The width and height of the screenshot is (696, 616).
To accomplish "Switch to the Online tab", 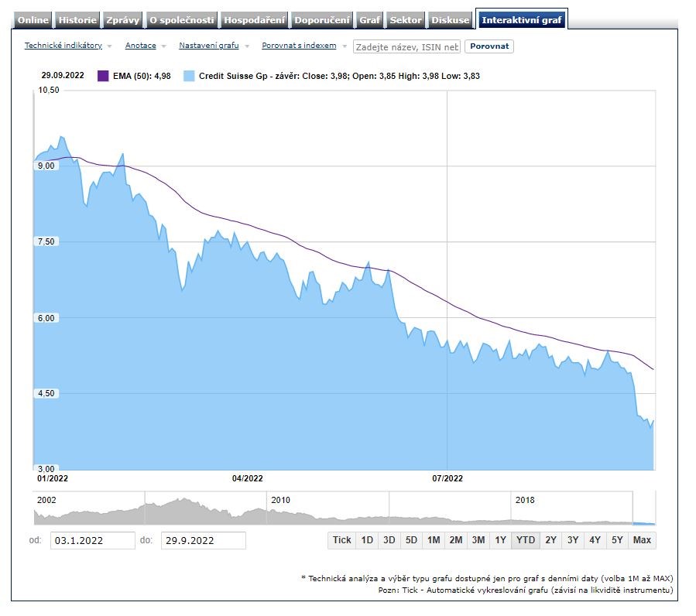I will 33,20.
